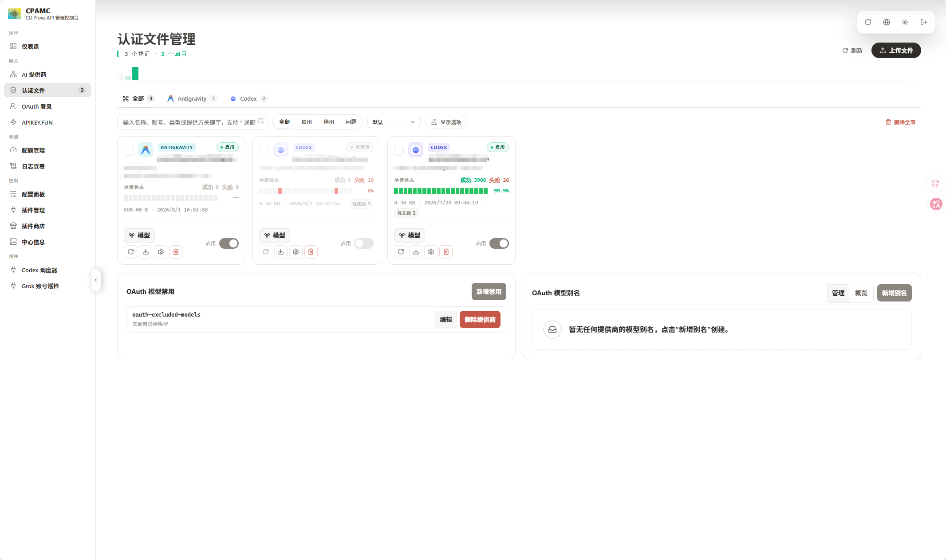
Task: Filter credentials by 启用 status
Action: [307, 122]
